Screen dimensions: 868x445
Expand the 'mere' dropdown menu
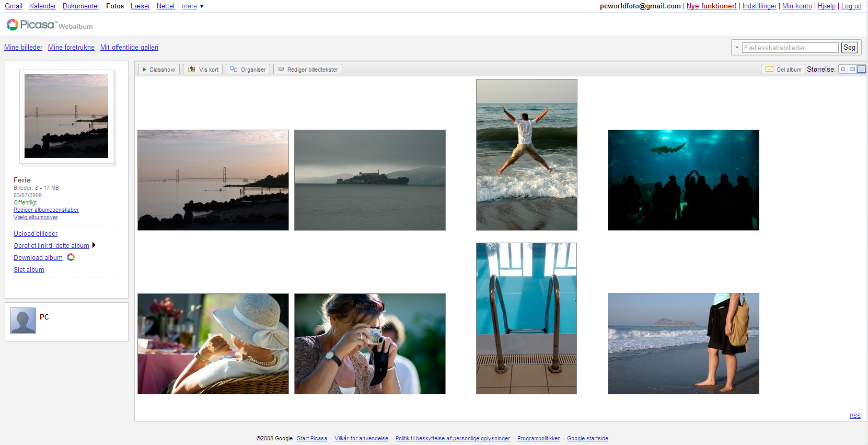[192, 6]
